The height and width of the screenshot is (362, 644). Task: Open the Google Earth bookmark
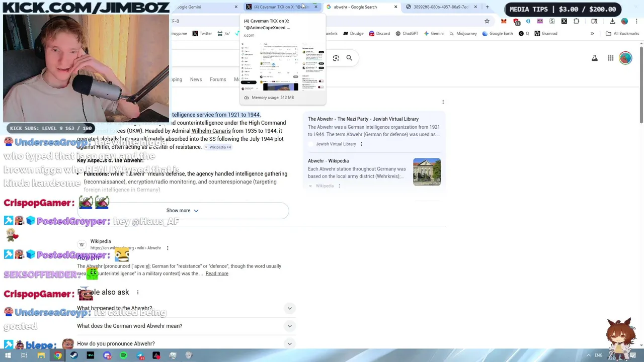497,34
